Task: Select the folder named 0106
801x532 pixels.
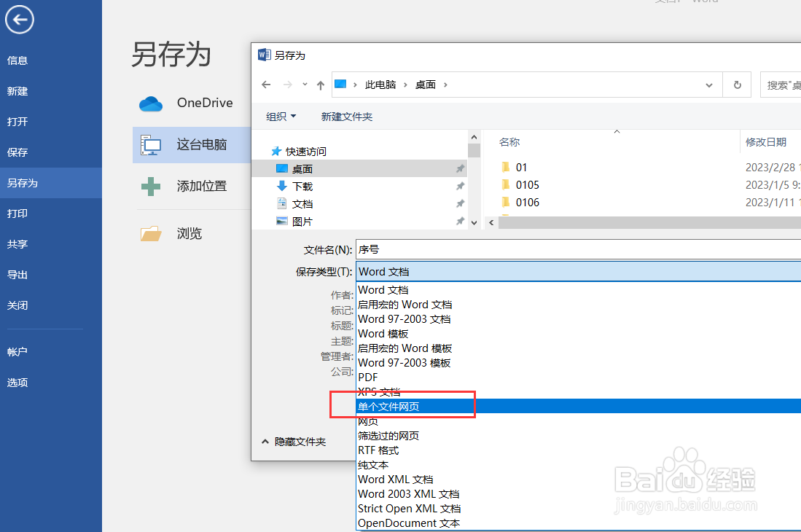Action: 527,203
